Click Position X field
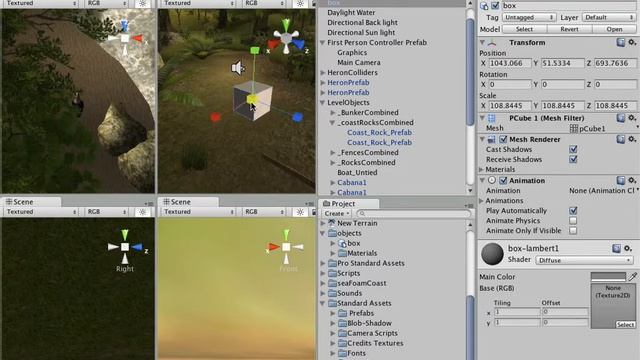 [510, 63]
